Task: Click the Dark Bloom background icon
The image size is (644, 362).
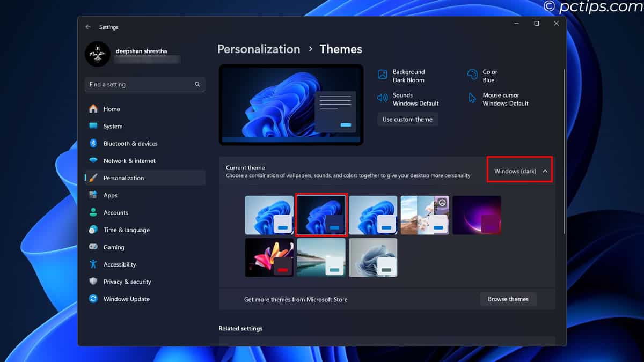Action: point(382,76)
